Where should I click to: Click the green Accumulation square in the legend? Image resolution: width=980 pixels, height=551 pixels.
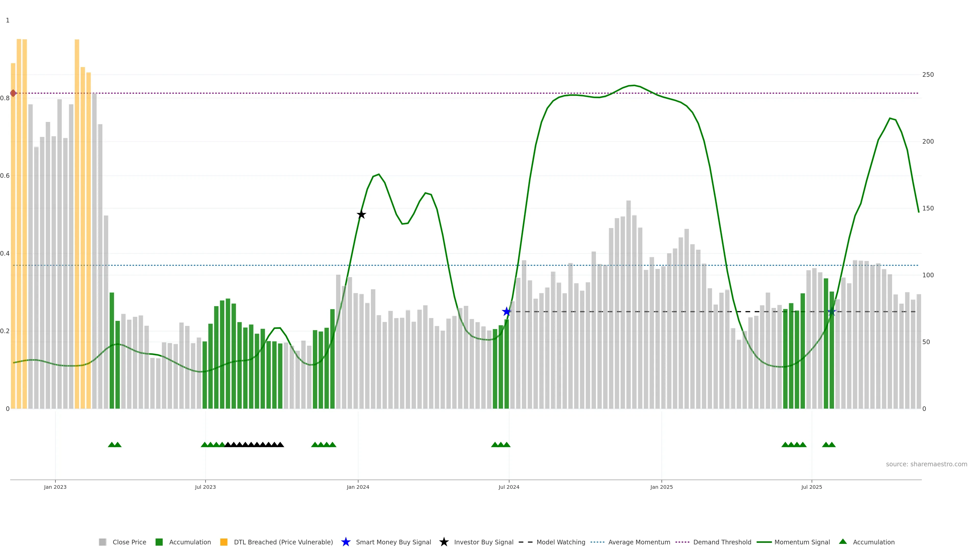point(159,542)
